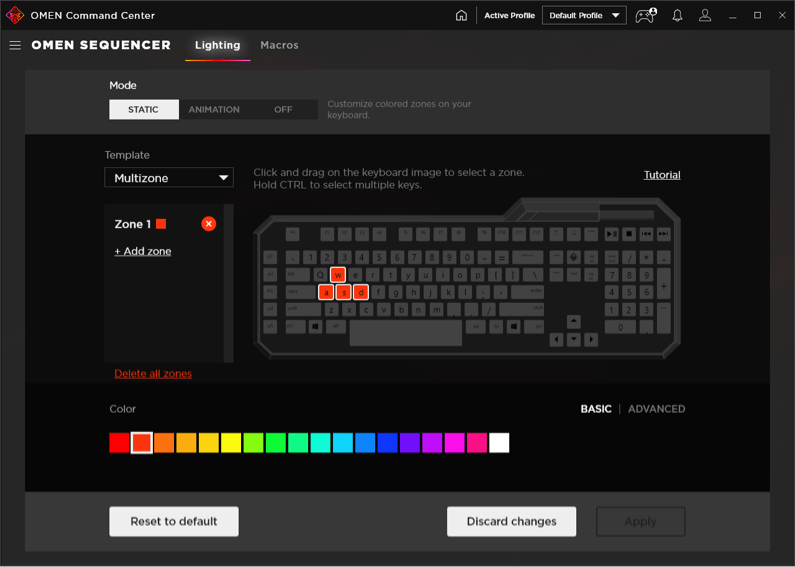Select the caps lock key
Screen dimensions: 795x567
coord(301,292)
